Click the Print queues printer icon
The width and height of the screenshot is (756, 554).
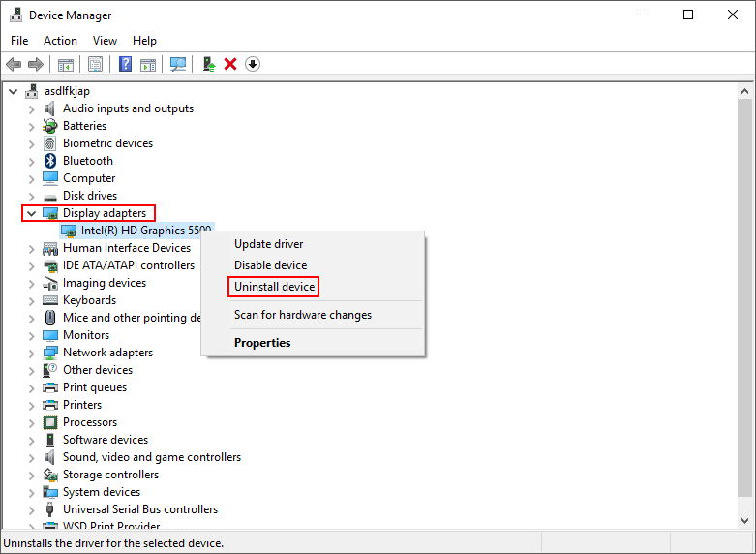[x=50, y=387]
